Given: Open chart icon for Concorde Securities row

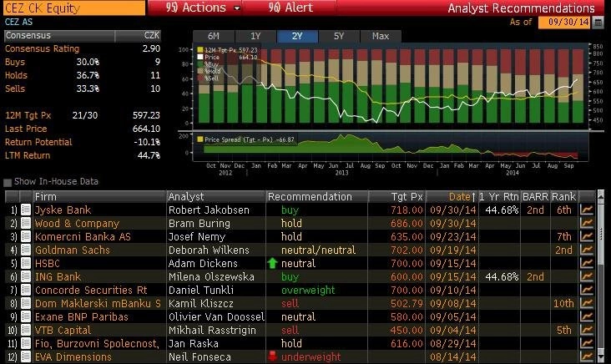Looking at the screenshot, I should tap(587, 290).
